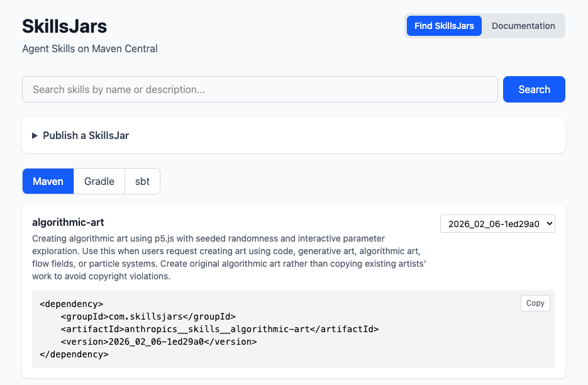Click the algorithmic-art description paragraph
Viewport: 588px width, 385px height.
[229, 257]
